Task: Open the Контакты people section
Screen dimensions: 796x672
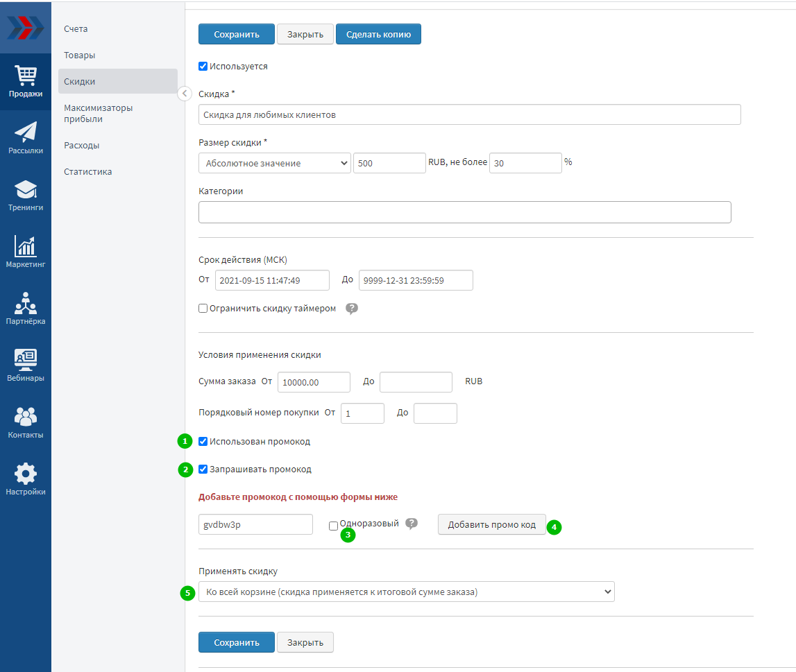Action: (x=26, y=423)
